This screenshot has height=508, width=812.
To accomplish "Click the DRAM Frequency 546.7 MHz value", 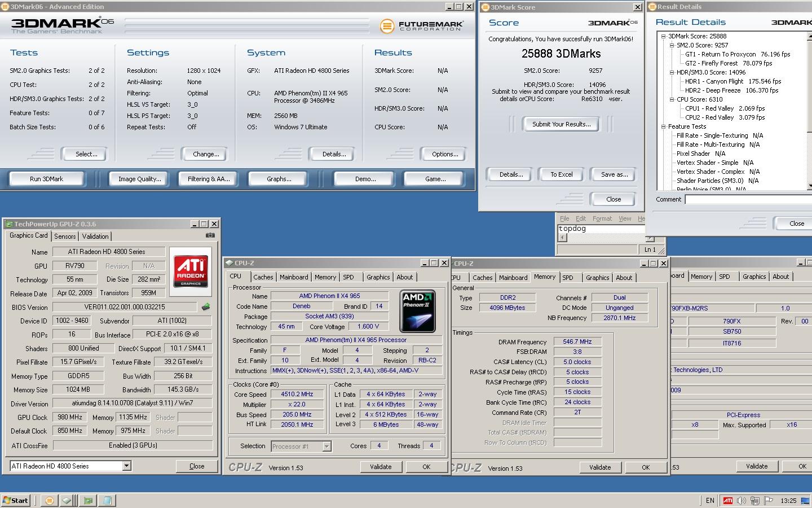I will tap(577, 341).
